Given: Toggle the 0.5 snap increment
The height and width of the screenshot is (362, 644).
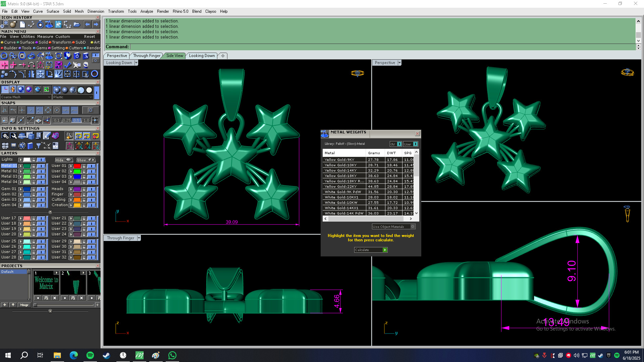Looking at the screenshot, I should pos(76,120).
